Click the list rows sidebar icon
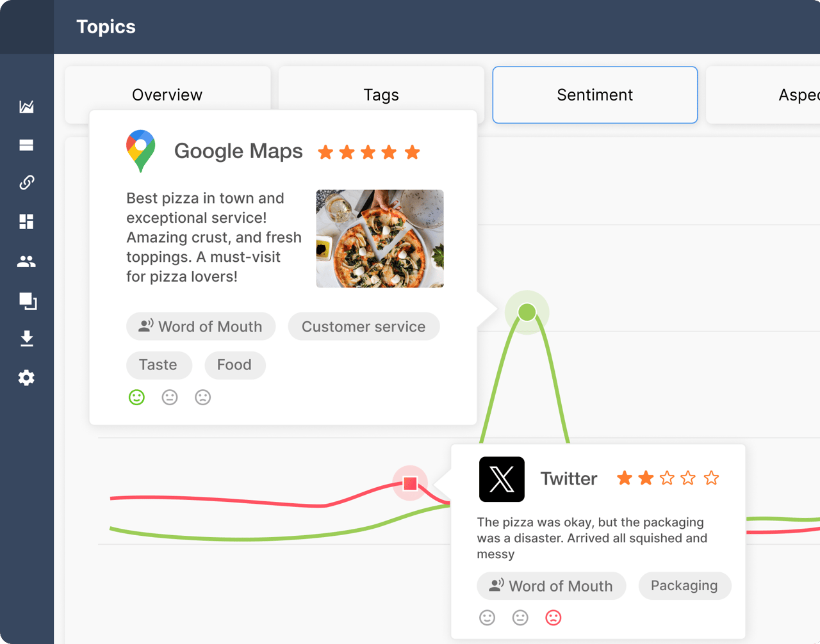The height and width of the screenshot is (644, 820). [x=26, y=145]
